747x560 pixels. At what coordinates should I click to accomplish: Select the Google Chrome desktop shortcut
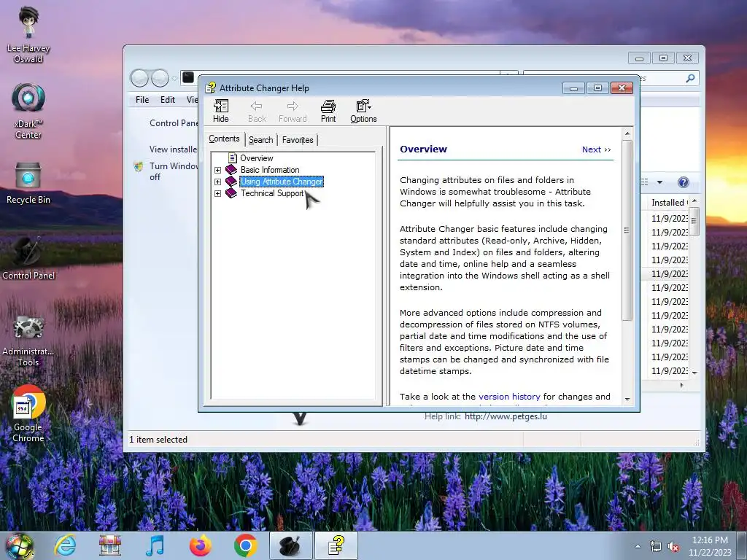28,414
